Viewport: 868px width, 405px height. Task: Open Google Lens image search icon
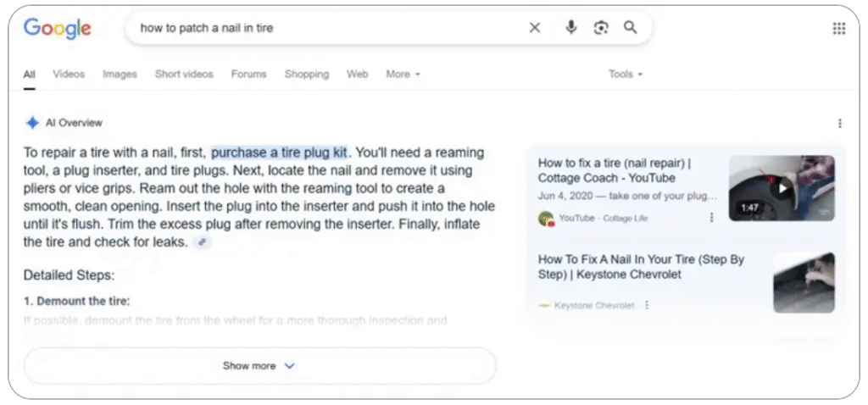point(601,28)
